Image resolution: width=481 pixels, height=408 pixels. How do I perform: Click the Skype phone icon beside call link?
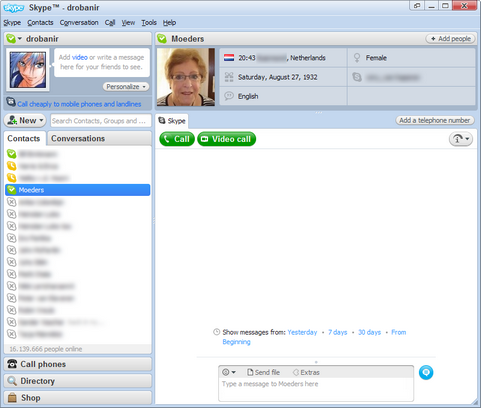click(11, 101)
